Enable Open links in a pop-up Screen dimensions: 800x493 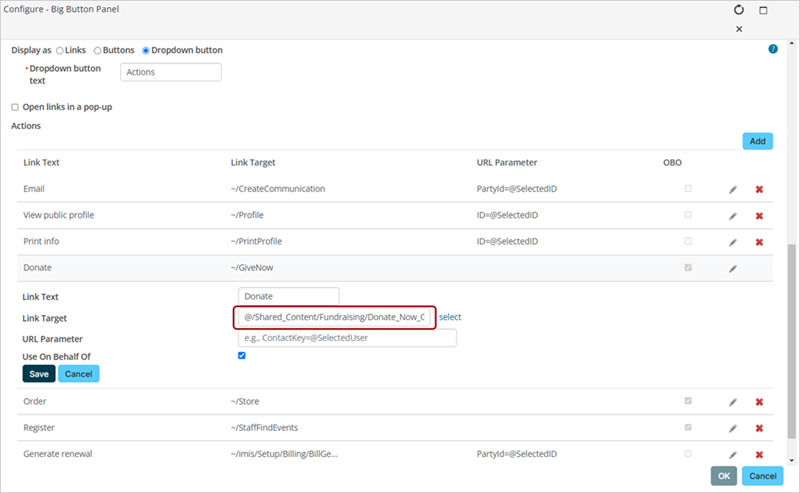[x=15, y=107]
